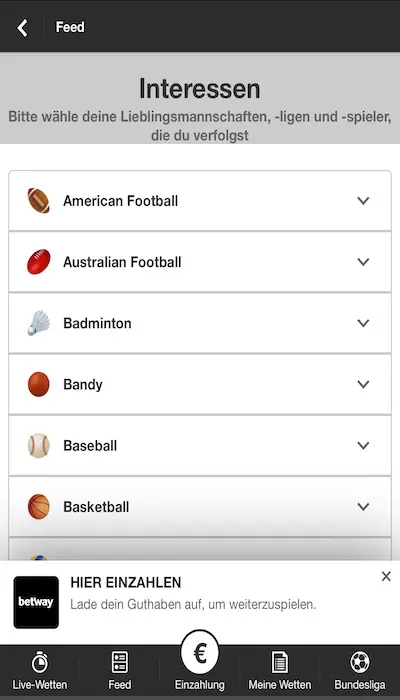Click the red Australian Football icon
This screenshot has height=700, width=400.
click(38, 262)
